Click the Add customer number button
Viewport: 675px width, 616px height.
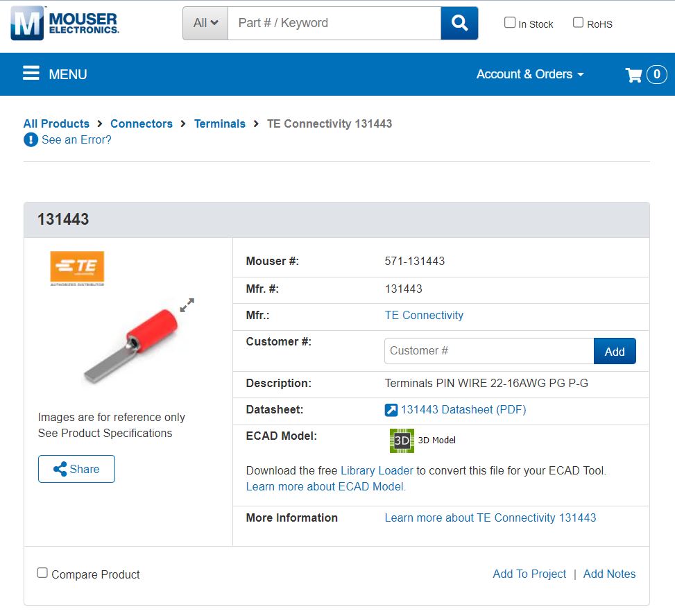(615, 351)
